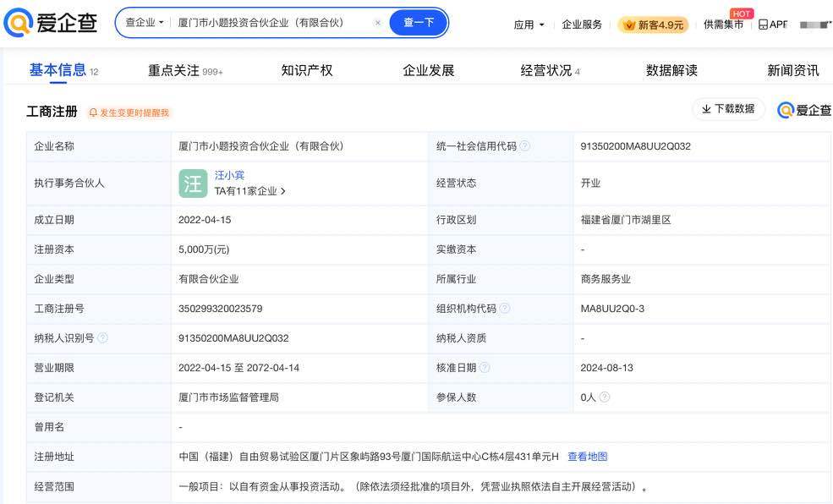This screenshot has height=504, width=833.
Task: Select the organization code MA8UU2Q0-3
Action: click(612, 309)
